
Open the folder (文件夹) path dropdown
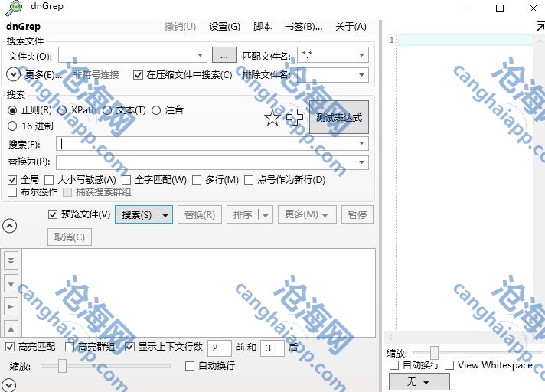(201, 55)
